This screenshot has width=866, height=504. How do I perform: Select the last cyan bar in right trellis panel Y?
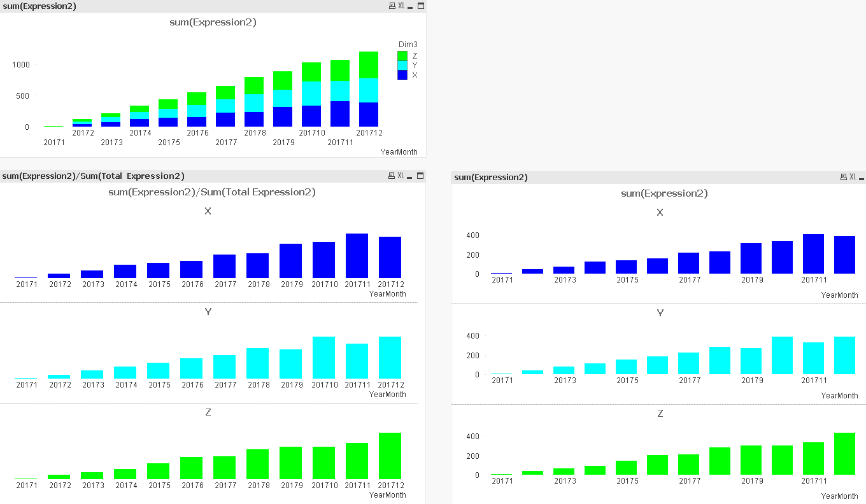[844, 355]
